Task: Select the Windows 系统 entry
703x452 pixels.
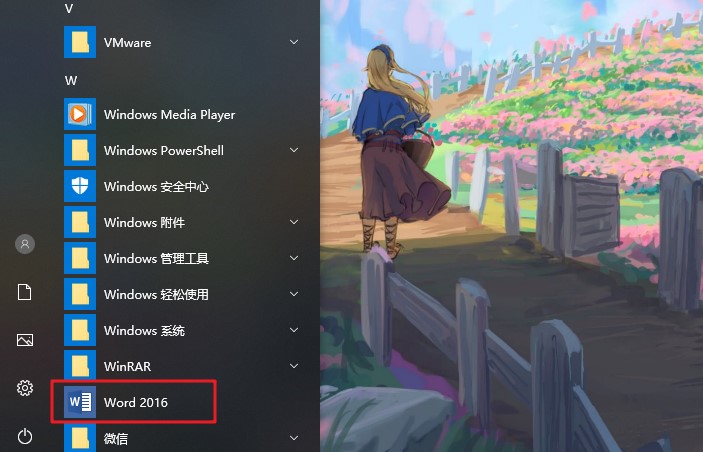Action: (183, 330)
